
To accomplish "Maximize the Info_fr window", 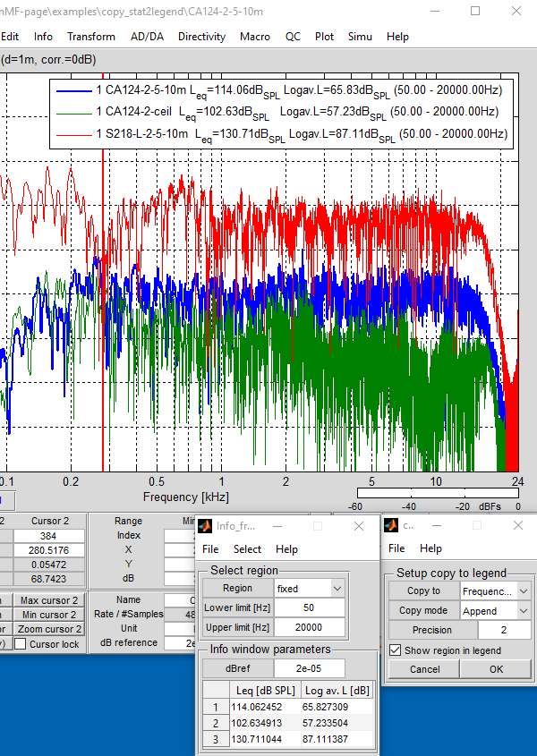I will pos(317,526).
